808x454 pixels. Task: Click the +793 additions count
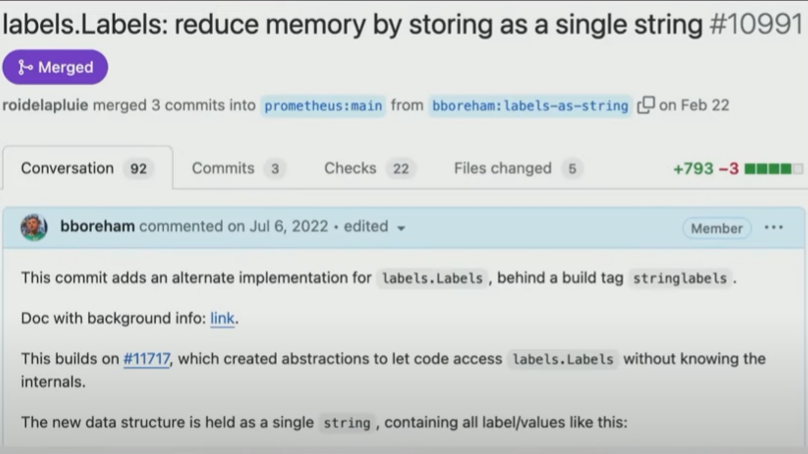[x=693, y=169]
